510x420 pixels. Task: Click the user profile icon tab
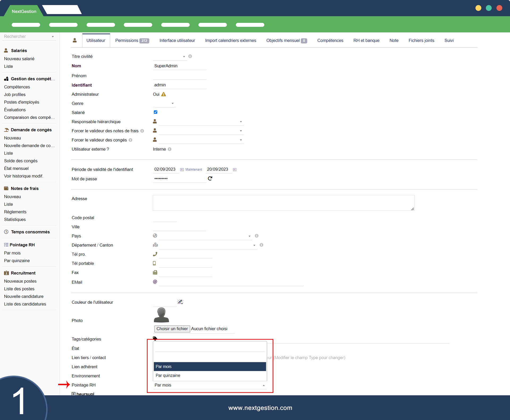(x=75, y=40)
